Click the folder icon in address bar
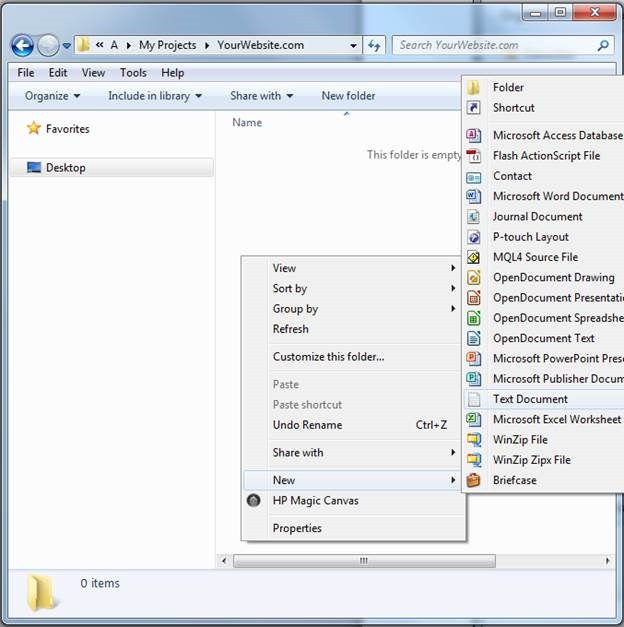 83,45
